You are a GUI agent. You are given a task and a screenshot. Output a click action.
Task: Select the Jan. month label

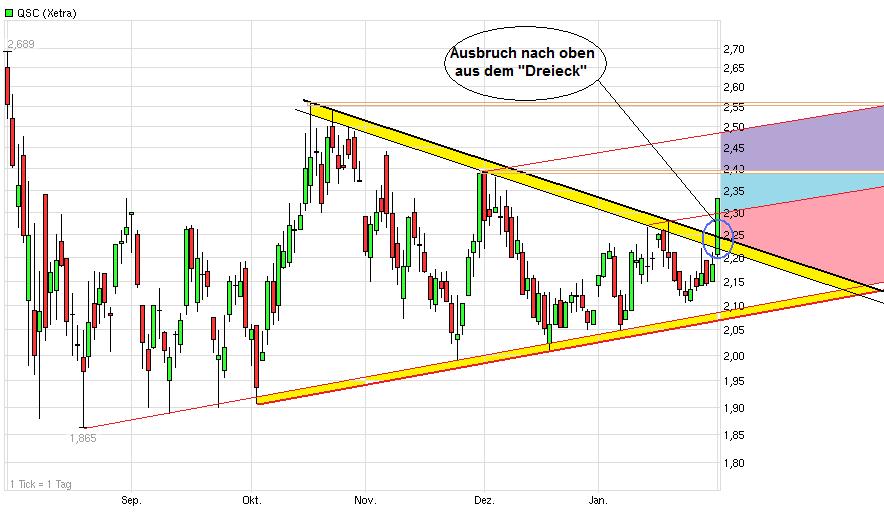[x=598, y=500]
